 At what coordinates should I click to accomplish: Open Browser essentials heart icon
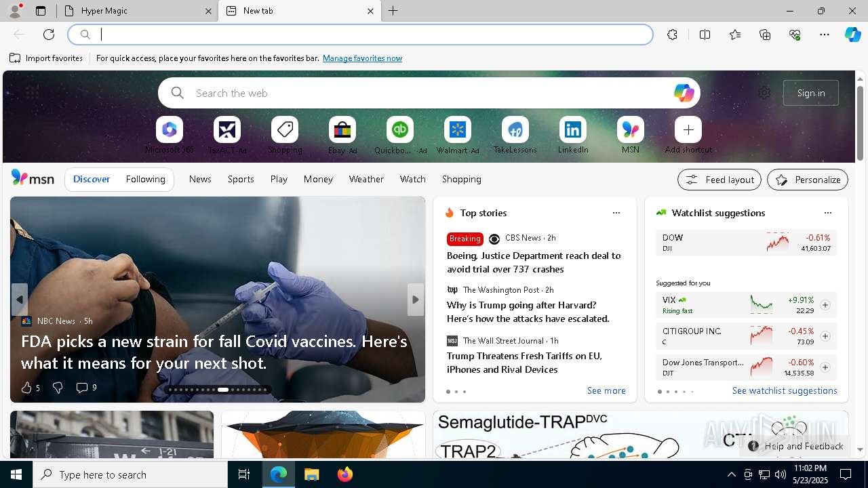click(795, 35)
